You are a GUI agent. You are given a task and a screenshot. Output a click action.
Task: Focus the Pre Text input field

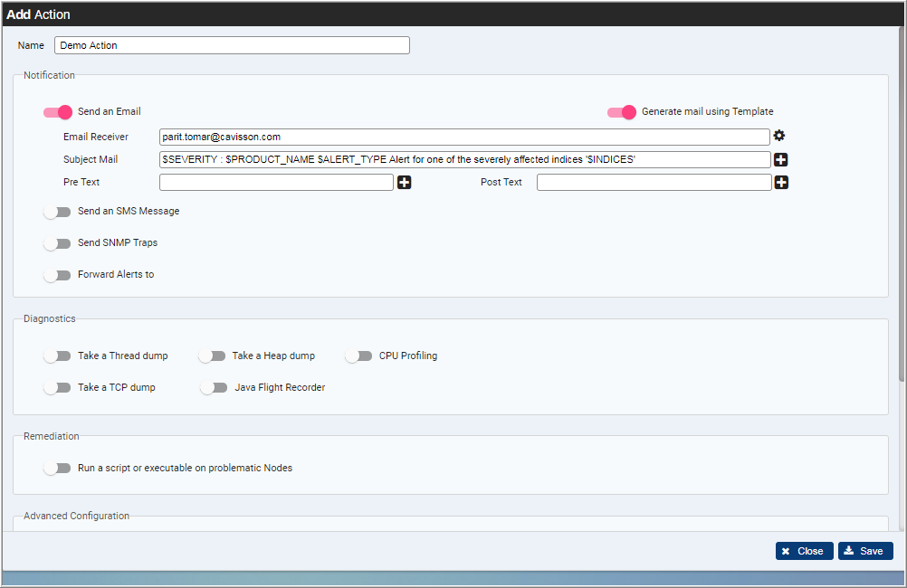tap(276, 182)
